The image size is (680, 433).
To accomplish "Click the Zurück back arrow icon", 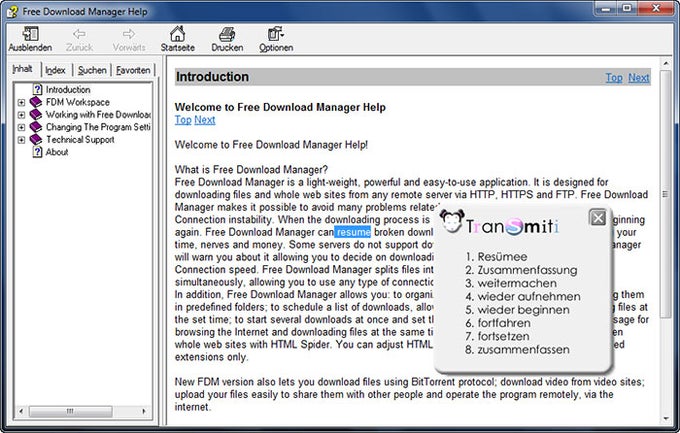I will [x=79, y=34].
